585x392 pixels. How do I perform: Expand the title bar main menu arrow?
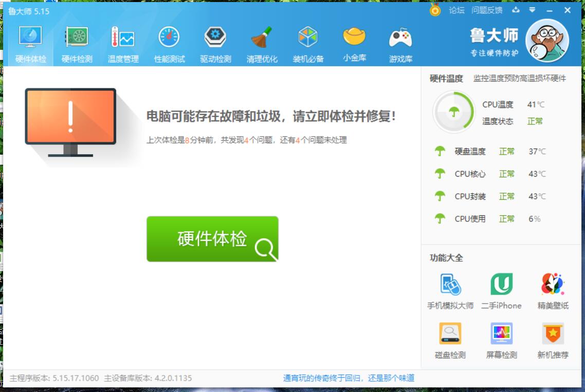pos(532,10)
